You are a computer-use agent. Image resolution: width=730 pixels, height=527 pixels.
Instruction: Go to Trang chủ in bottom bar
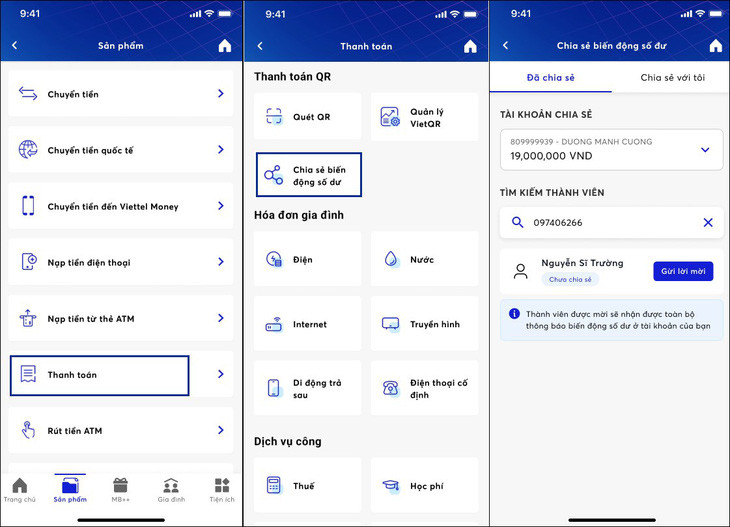(19, 490)
